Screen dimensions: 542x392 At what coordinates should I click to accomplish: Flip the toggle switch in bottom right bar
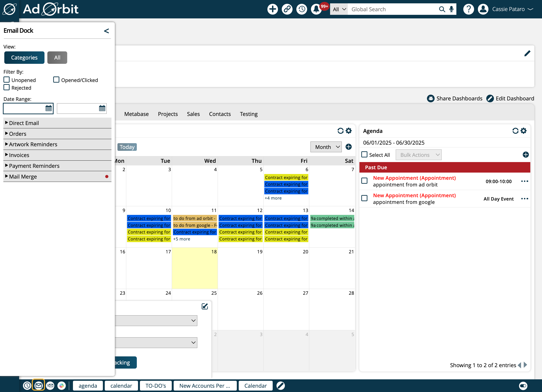[523, 386]
